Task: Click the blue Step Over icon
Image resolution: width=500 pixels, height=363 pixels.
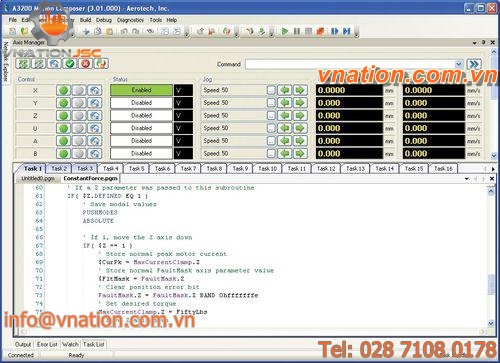Action: point(347,31)
